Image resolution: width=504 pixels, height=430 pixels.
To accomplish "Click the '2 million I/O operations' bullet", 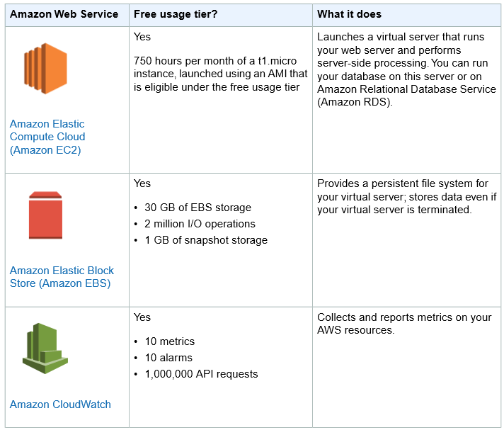I will point(200,224).
